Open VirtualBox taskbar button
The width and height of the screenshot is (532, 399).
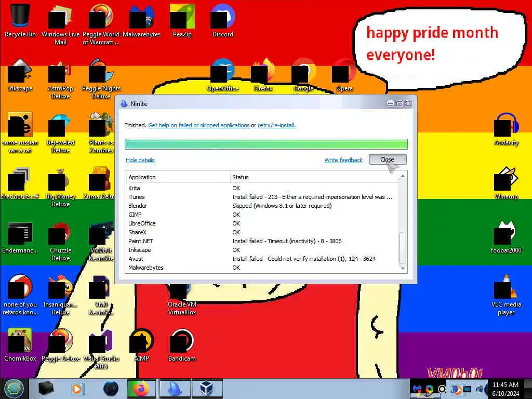[x=207, y=389]
